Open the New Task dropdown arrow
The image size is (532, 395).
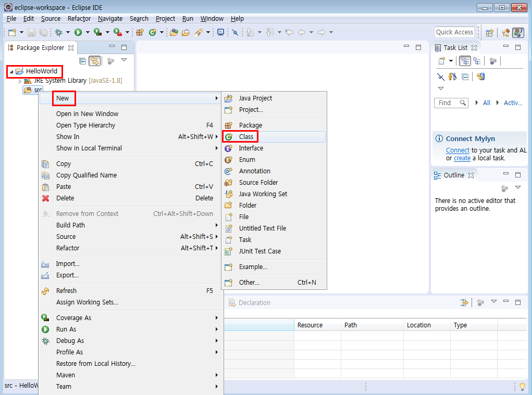[x=451, y=61]
